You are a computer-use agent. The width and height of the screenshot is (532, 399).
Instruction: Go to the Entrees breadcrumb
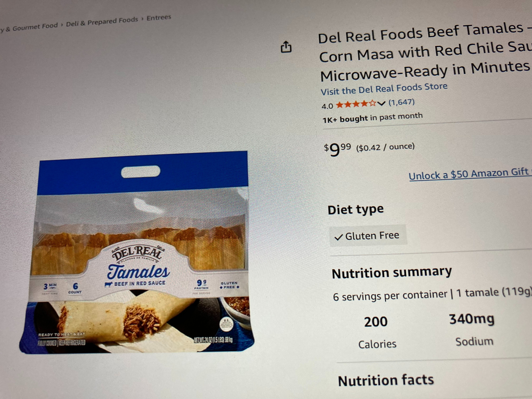click(159, 18)
